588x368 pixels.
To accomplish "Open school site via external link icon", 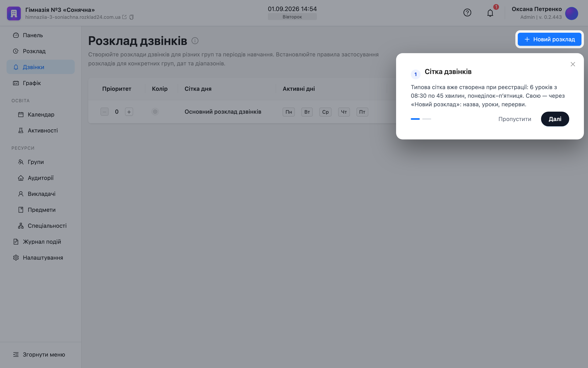I will (124, 17).
